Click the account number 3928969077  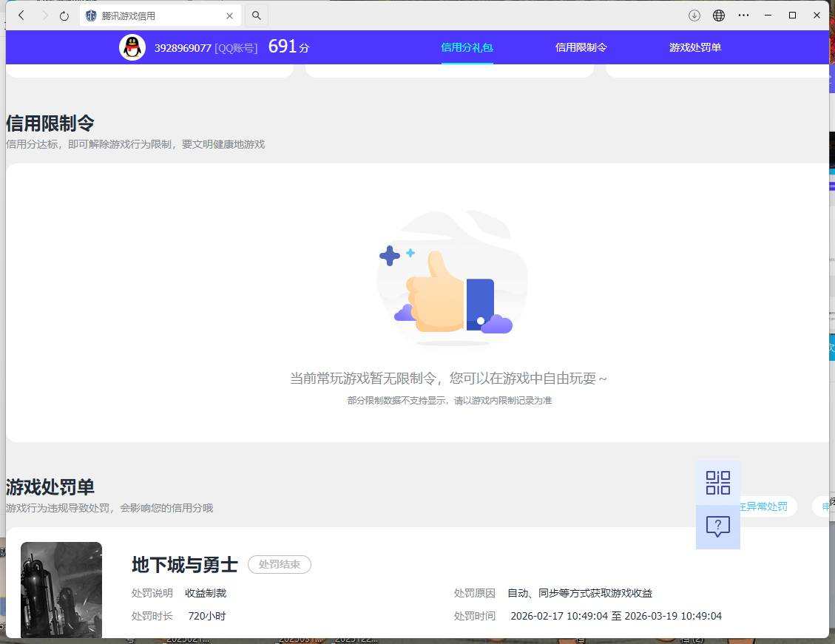(183, 48)
